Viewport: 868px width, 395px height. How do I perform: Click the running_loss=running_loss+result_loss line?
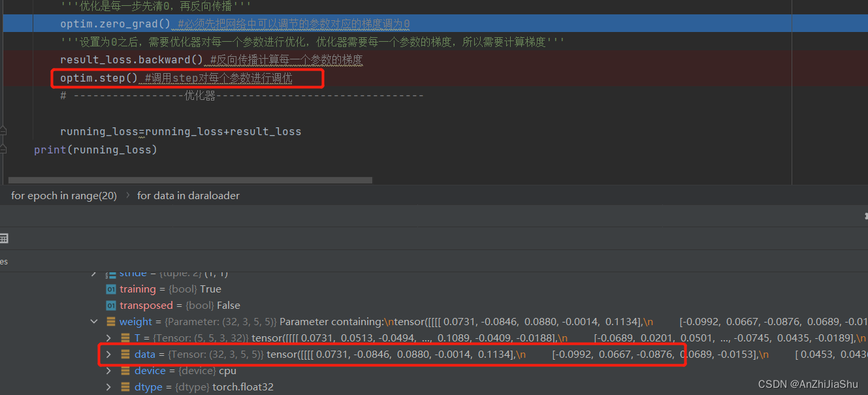tap(181, 131)
